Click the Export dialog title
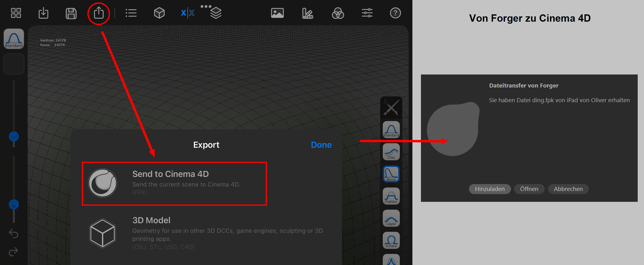Screen dimensions: 644x265 206,145
